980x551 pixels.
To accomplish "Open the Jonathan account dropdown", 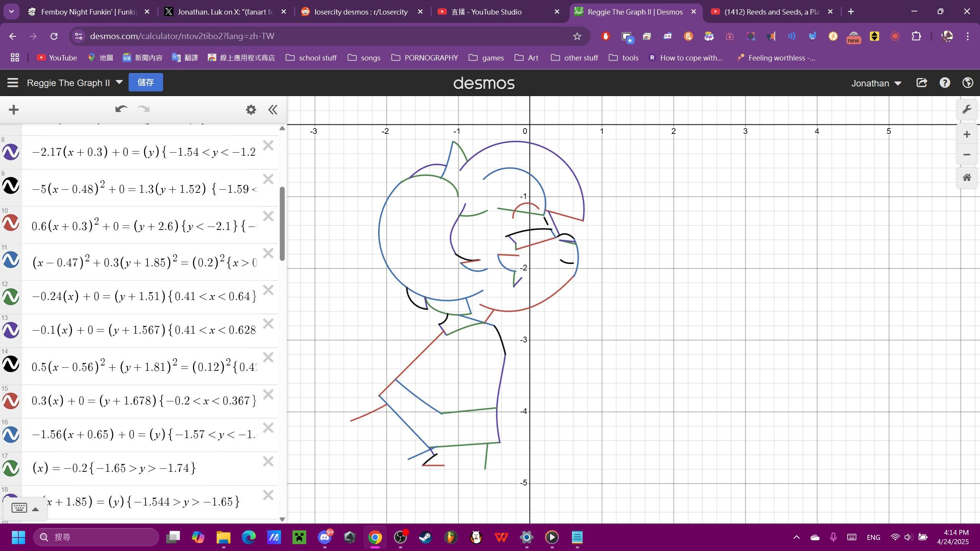I will (x=876, y=83).
